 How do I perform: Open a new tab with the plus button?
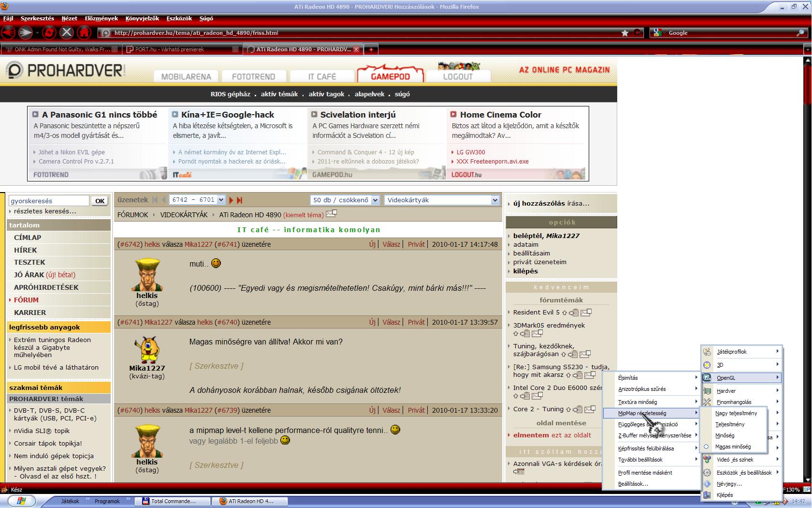tap(371, 49)
